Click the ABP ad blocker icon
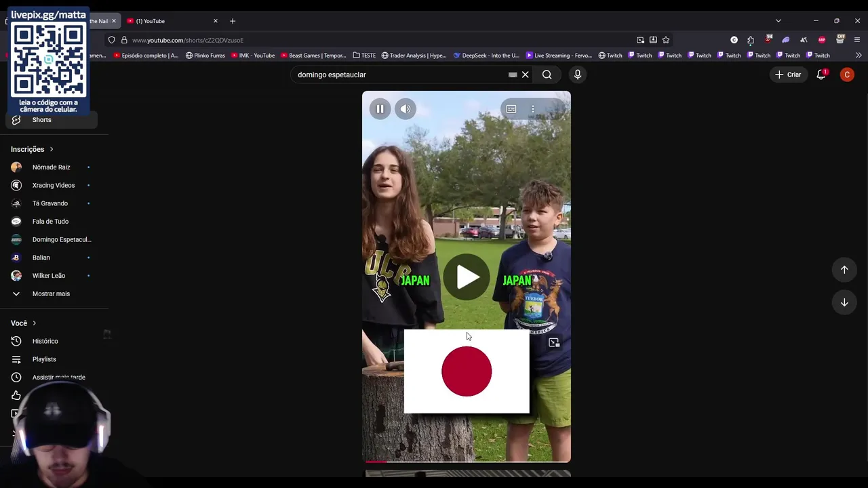 click(x=822, y=40)
